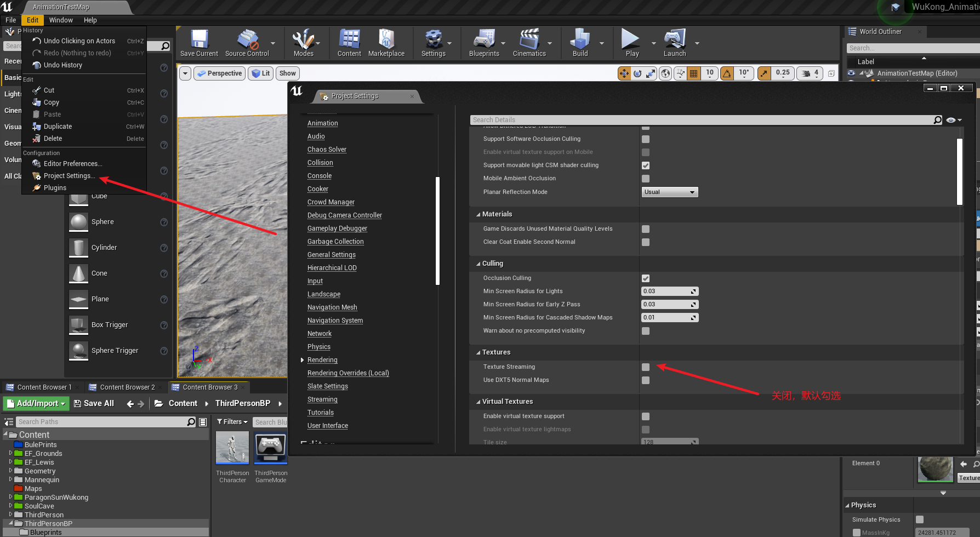Open the Planar Reflection Mode dropdown
This screenshot has height=537, width=980.
tap(669, 192)
